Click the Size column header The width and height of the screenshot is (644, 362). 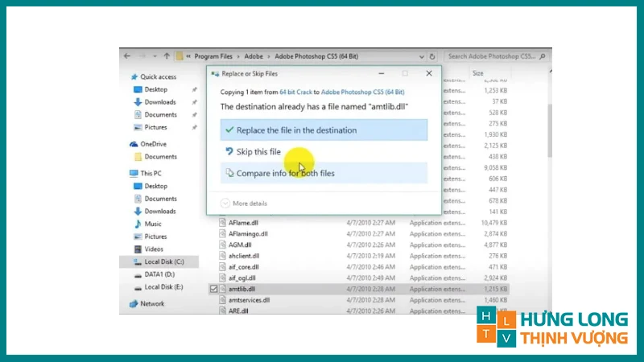478,73
